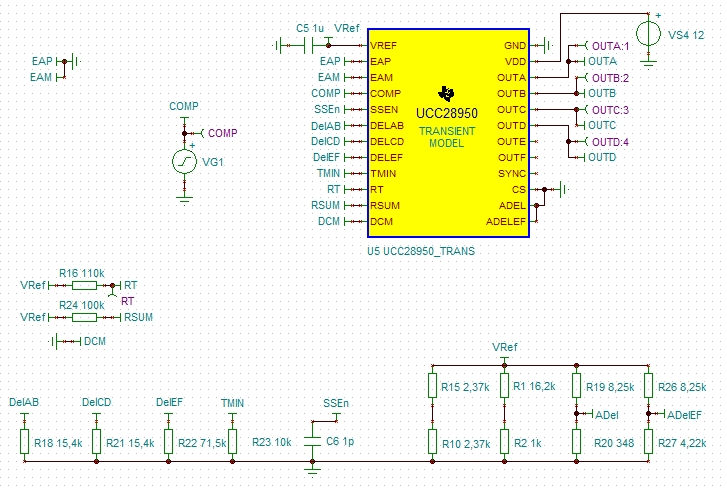Select resistor R22 71,5k
The width and height of the screenshot is (727, 489).
point(168,441)
